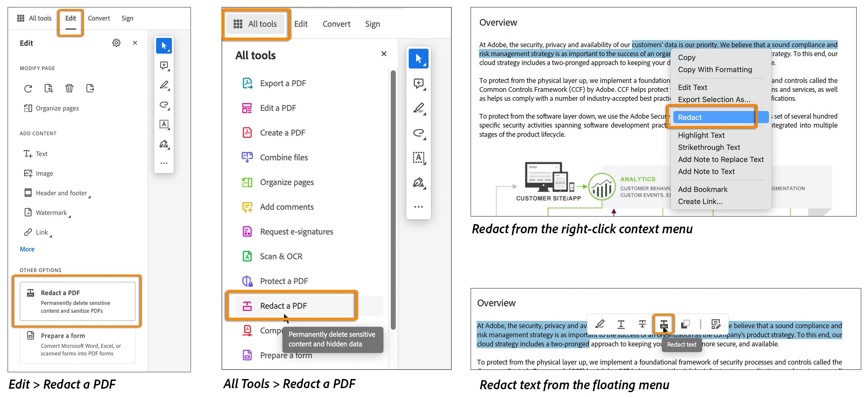868x397 pixels.
Task: Select Highlight Text in context menu
Action: pos(701,135)
